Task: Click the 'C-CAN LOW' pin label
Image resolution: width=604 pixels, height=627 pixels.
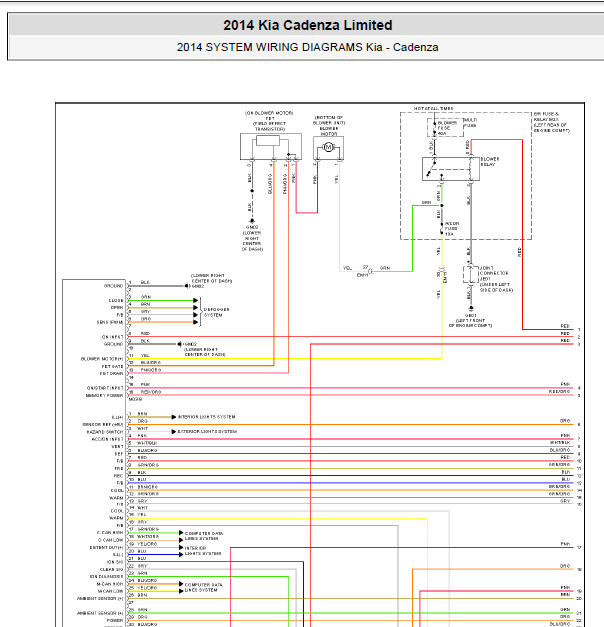Action: (x=110, y=540)
